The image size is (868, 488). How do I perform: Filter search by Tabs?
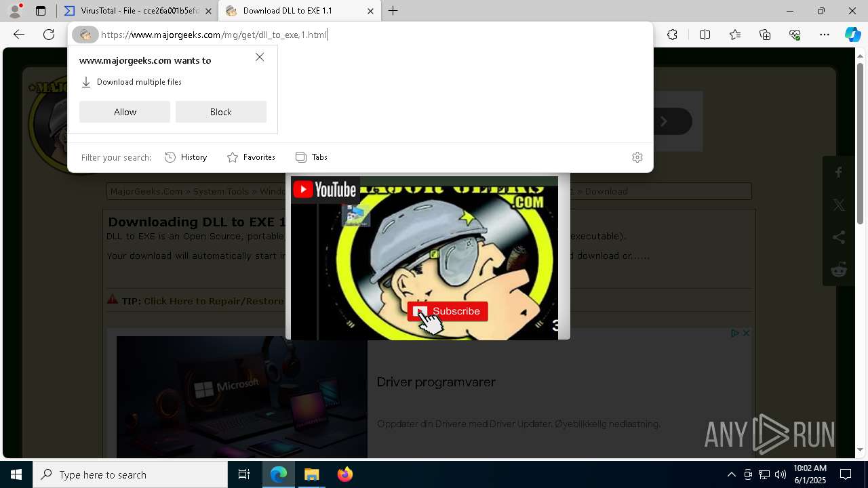[x=312, y=157]
